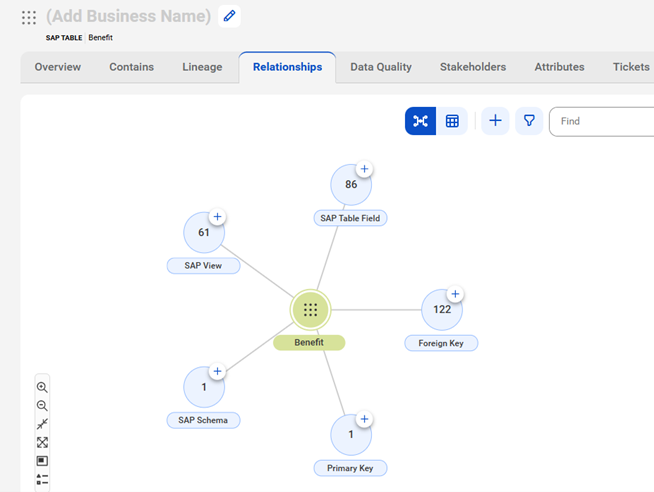Click the SAP View label

[x=204, y=266]
